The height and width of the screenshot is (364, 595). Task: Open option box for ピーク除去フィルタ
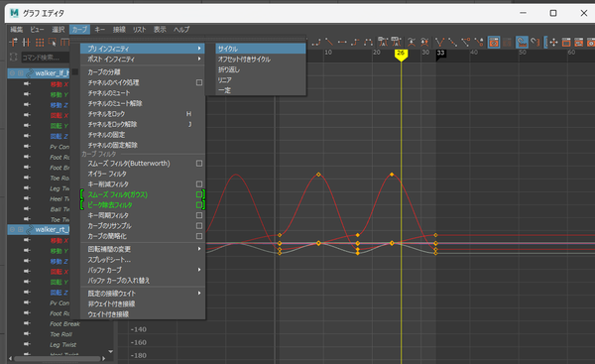[x=199, y=205]
